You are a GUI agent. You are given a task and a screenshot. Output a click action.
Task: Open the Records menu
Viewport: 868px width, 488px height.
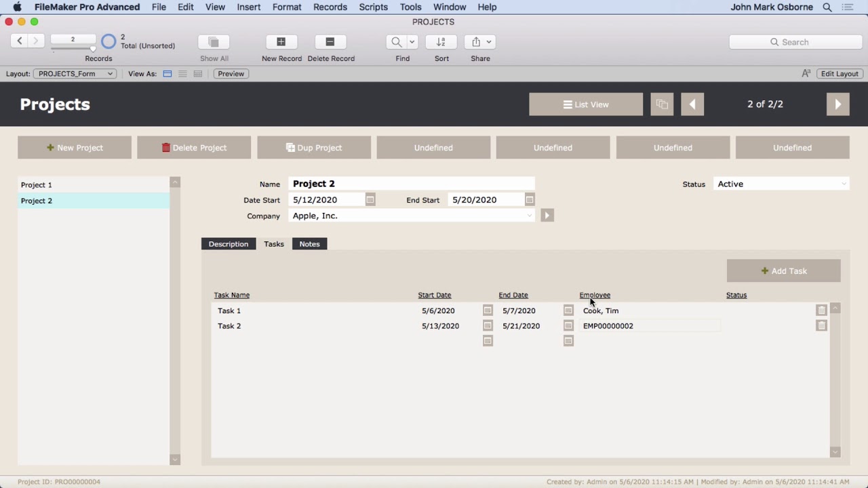[x=330, y=7]
